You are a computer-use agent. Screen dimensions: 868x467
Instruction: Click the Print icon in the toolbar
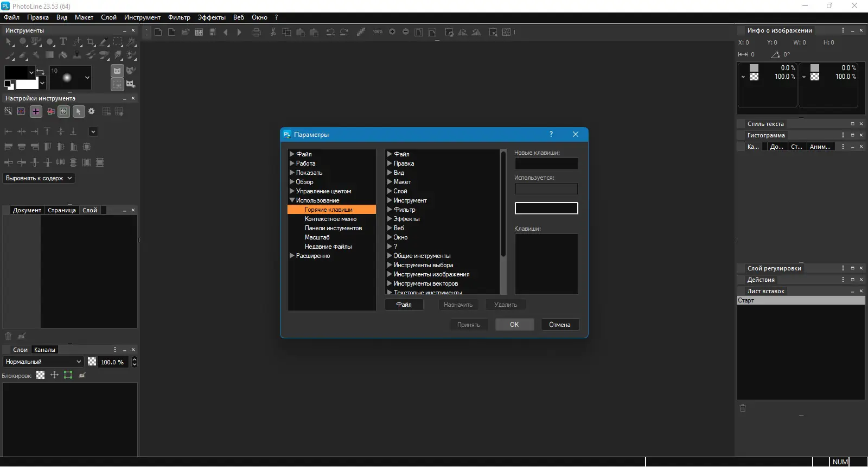click(x=257, y=33)
